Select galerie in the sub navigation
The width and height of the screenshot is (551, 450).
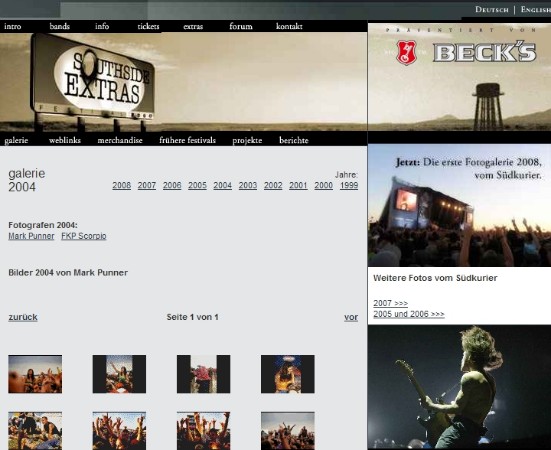(x=16, y=140)
